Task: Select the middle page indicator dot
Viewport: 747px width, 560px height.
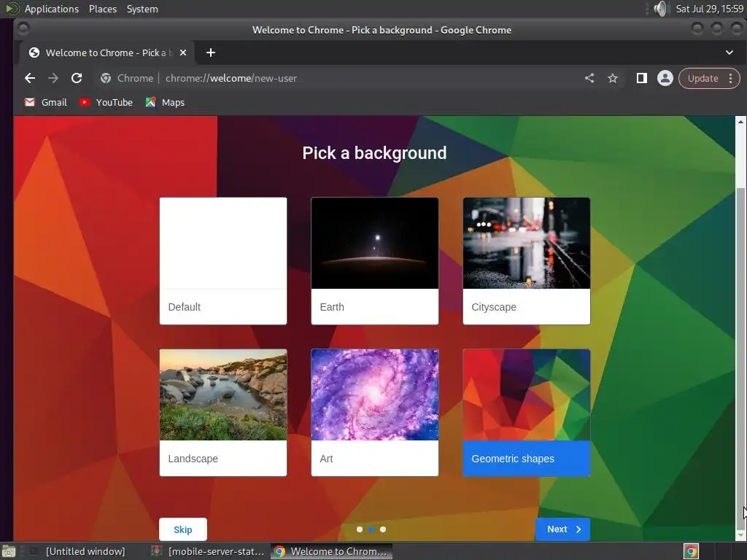Action: 371,529
